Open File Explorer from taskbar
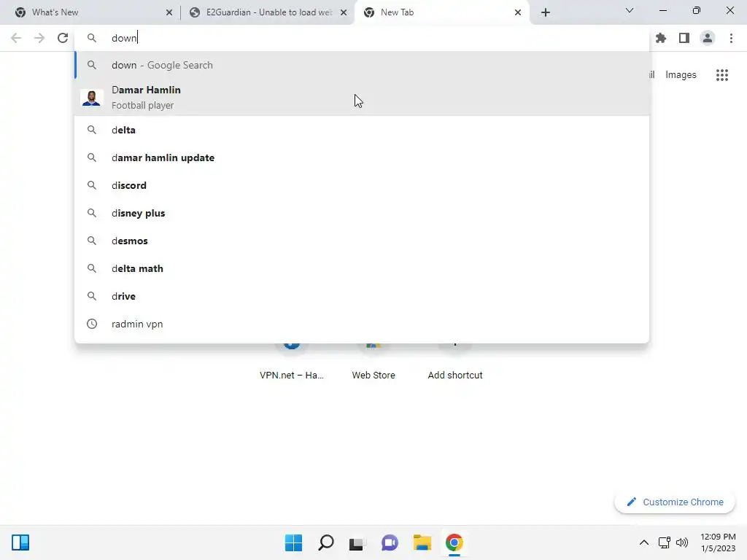Screen dimensions: 747x560 (x=422, y=542)
